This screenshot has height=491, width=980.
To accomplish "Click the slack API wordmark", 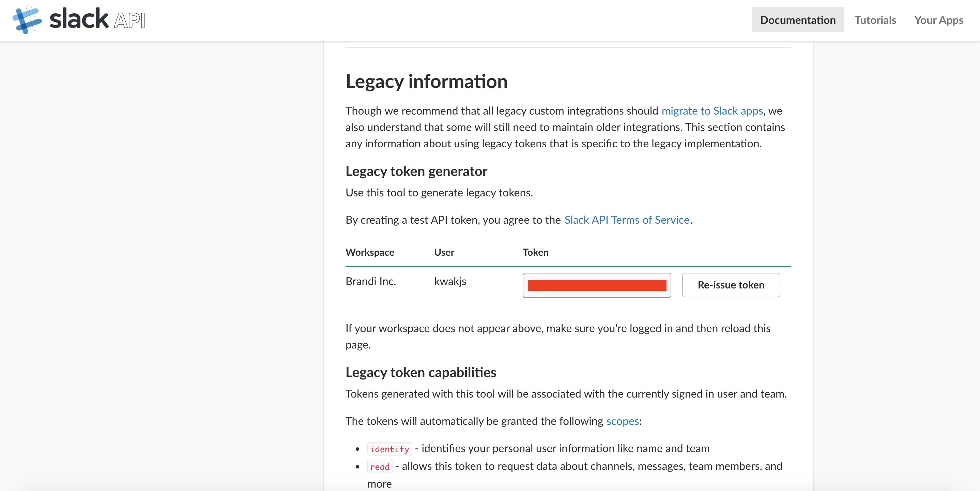I will 97,19.
